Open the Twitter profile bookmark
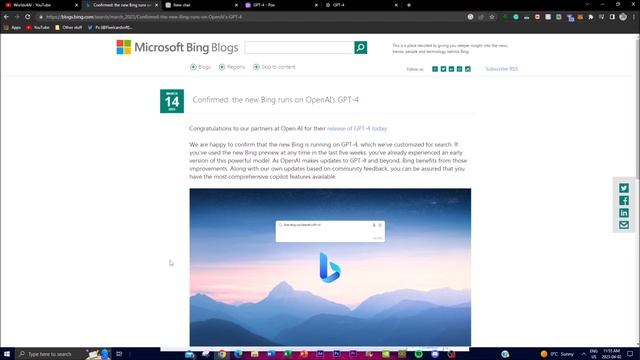The height and width of the screenshot is (360, 640). (x=110, y=27)
